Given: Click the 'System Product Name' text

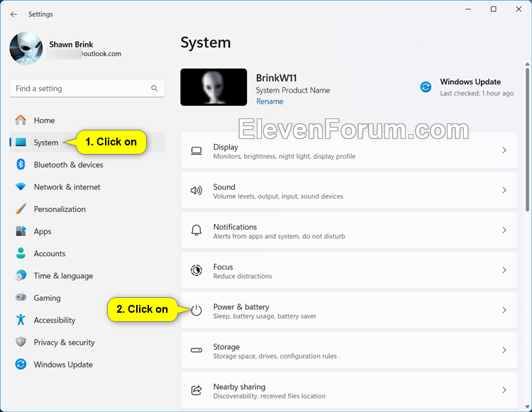Looking at the screenshot, I should (292, 90).
